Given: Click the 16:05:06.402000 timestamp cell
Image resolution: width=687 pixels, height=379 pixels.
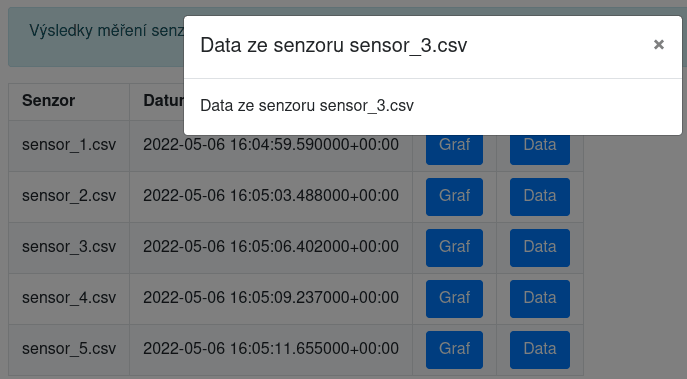Looking at the screenshot, I should [271, 248].
